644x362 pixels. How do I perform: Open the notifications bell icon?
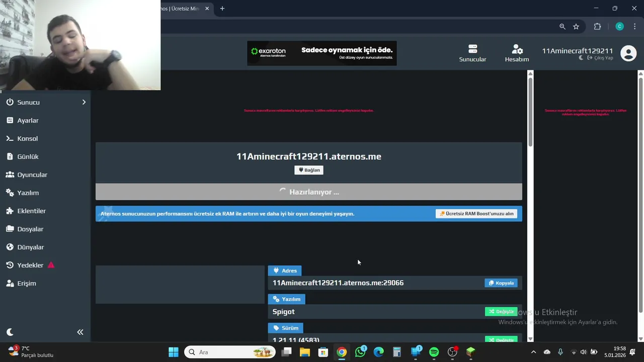coord(633,352)
